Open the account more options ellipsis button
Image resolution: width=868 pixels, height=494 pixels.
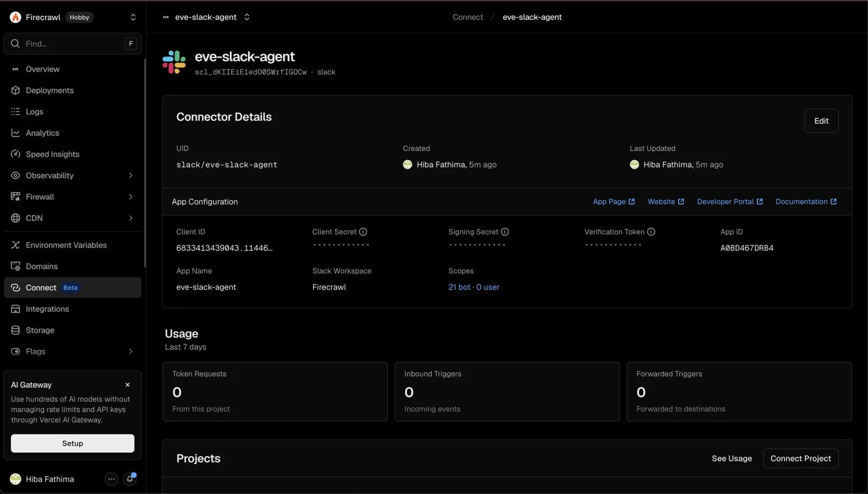pyautogui.click(x=111, y=479)
